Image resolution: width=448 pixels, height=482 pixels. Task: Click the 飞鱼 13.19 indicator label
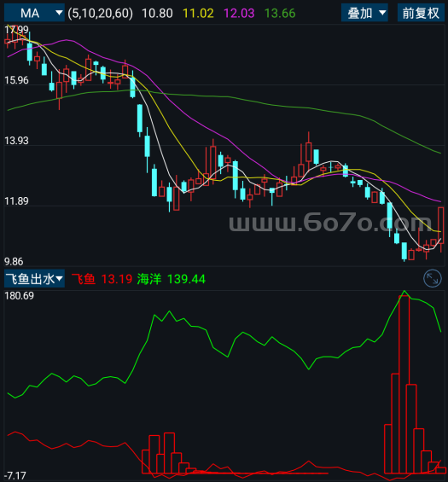[102, 279]
